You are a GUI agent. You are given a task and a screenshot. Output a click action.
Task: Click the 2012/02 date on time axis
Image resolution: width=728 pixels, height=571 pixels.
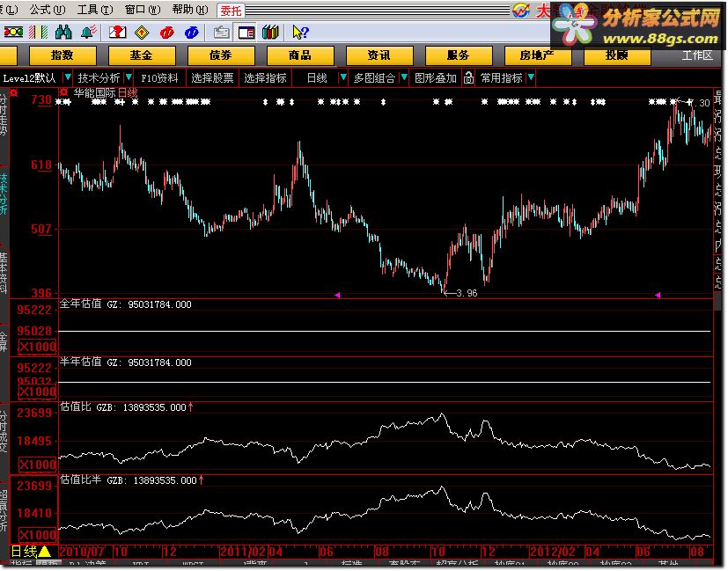[x=553, y=552]
